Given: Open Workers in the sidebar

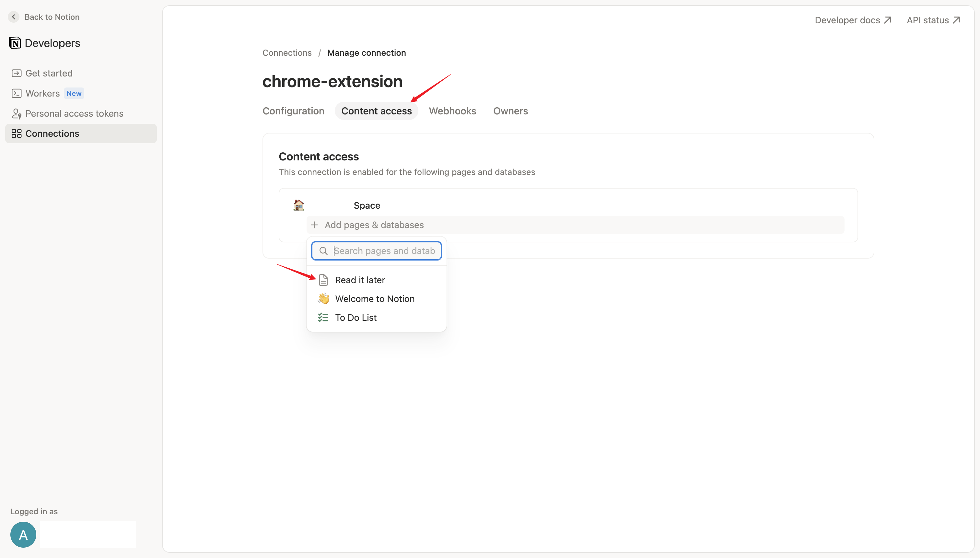Looking at the screenshot, I should 81,93.
